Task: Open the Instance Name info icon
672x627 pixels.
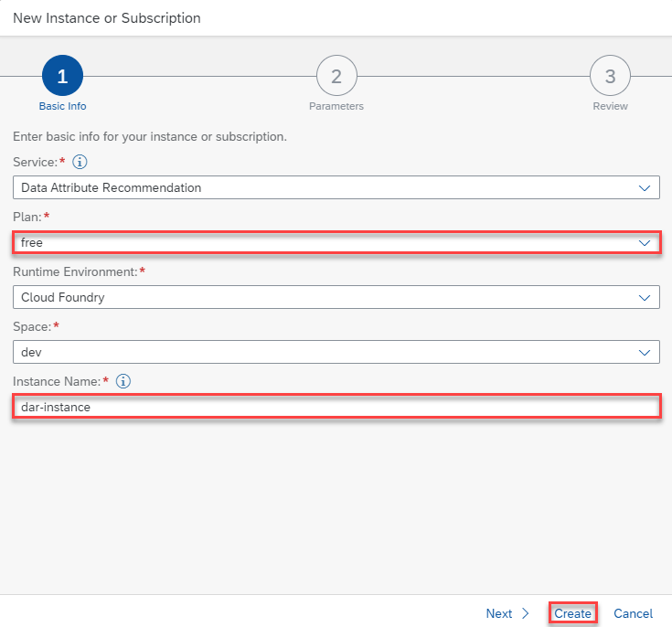Action: tap(123, 381)
